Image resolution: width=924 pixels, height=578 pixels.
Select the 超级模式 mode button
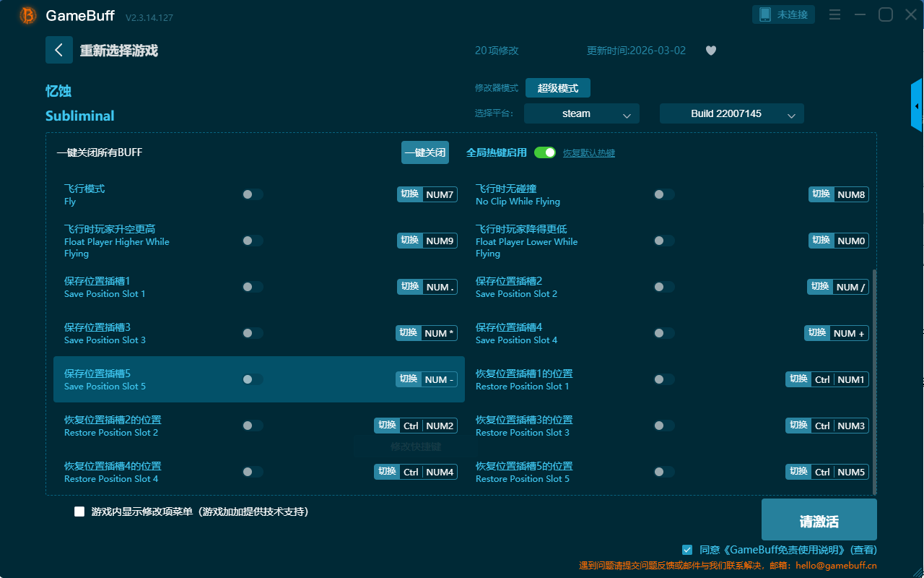point(557,88)
